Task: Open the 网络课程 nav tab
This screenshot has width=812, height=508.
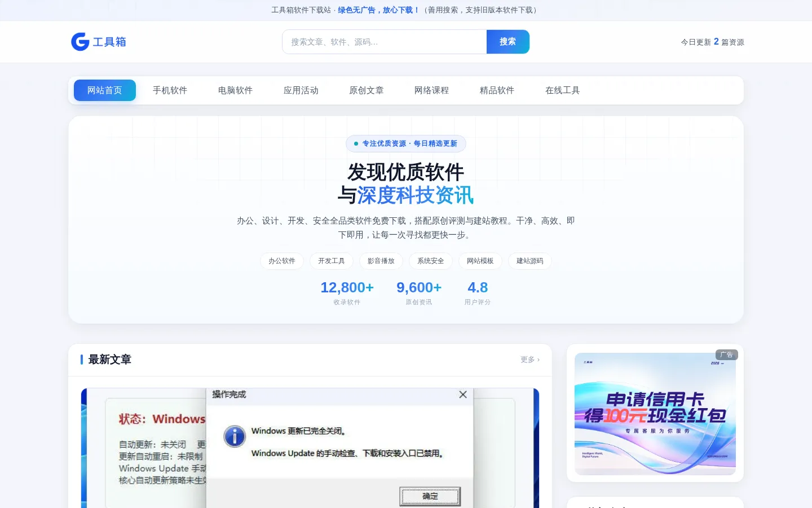Action: pos(432,90)
